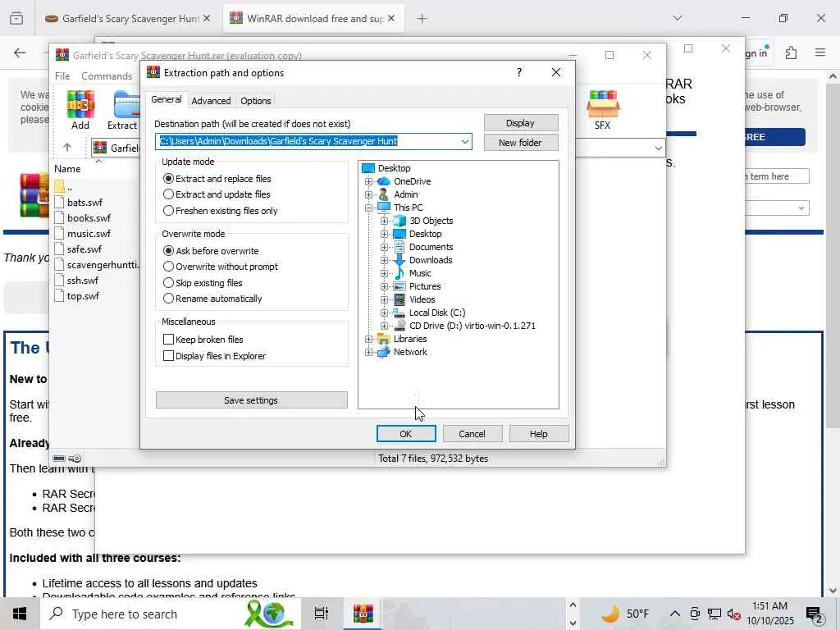Collapse the This PC tree node
This screenshot has width=840, height=630.
[368, 208]
